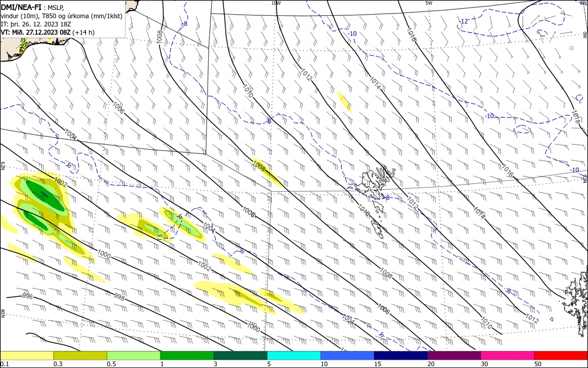Choose the blue 10–15 legend swatch
Viewport: 588px width, 368px height.
348,356
